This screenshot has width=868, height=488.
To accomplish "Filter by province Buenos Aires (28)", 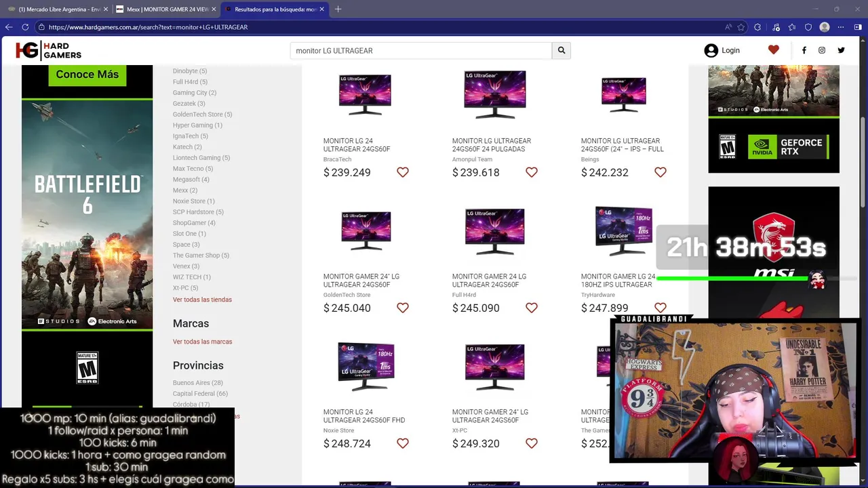I will click(198, 383).
